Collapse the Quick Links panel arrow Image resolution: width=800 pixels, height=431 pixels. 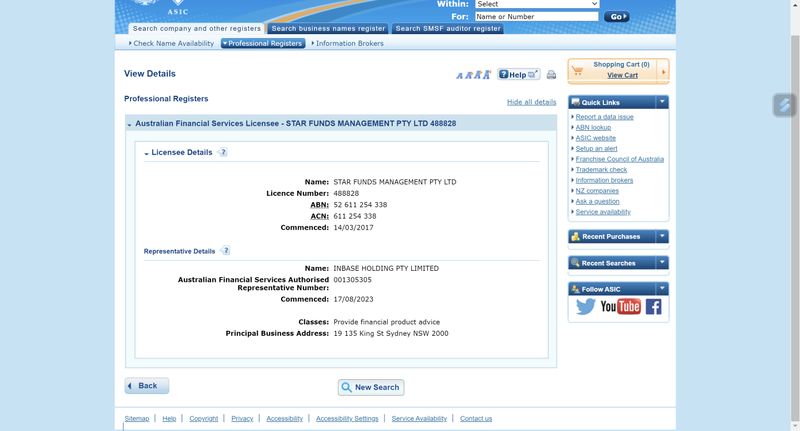click(662, 102)
